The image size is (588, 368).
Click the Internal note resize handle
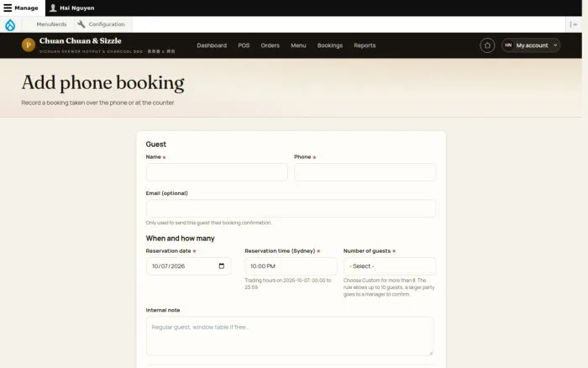coord(431,353)
